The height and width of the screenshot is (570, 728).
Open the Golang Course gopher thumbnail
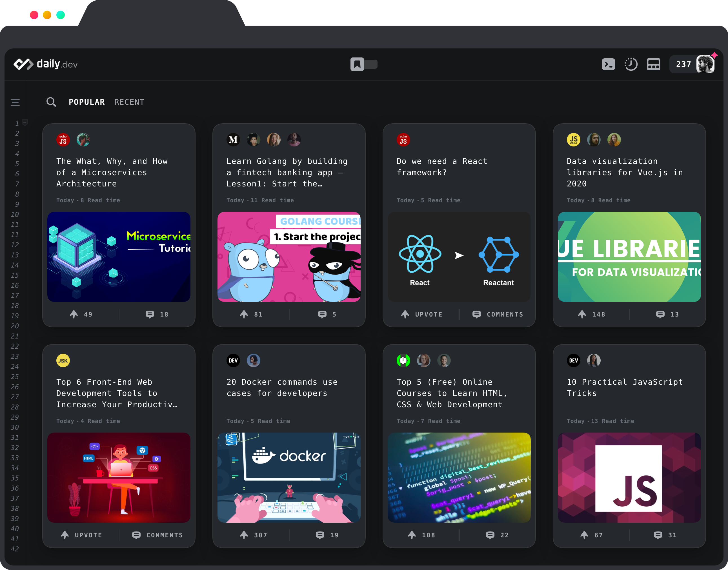[289, 257]
